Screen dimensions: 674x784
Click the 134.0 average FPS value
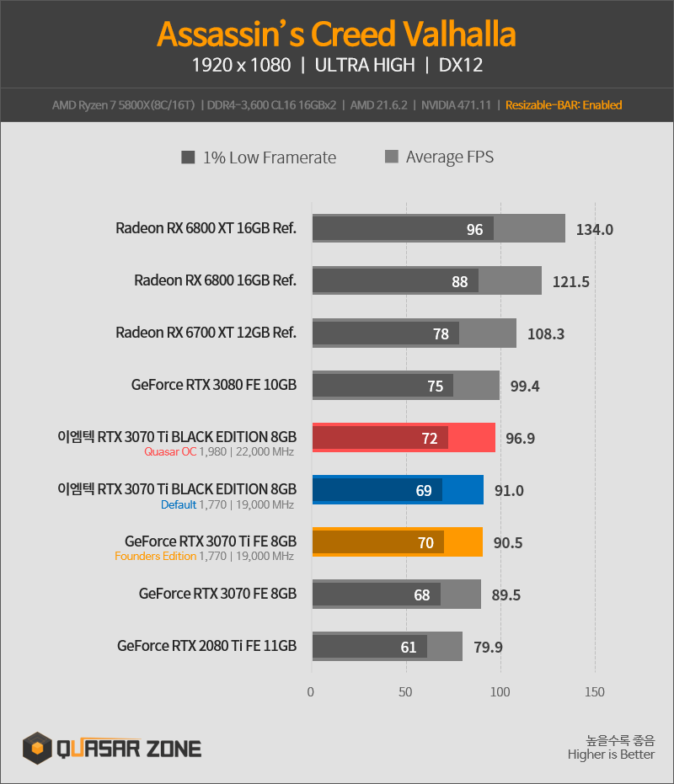[x=595, y=230]
